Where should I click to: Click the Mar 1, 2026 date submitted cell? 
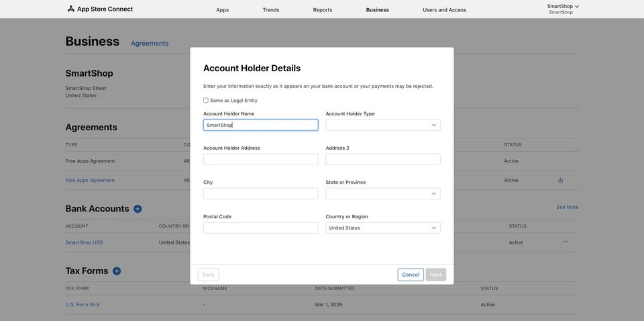pos(329,305)
